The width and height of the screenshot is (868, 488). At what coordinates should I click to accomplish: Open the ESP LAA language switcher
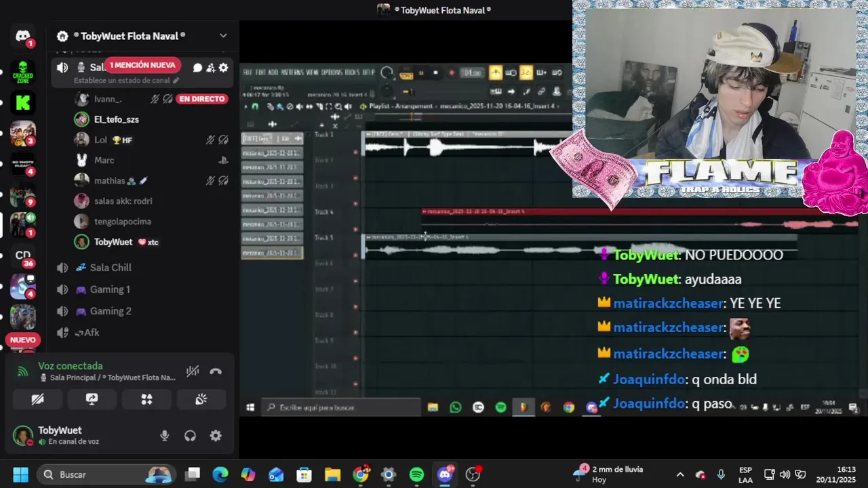[745, 474]
